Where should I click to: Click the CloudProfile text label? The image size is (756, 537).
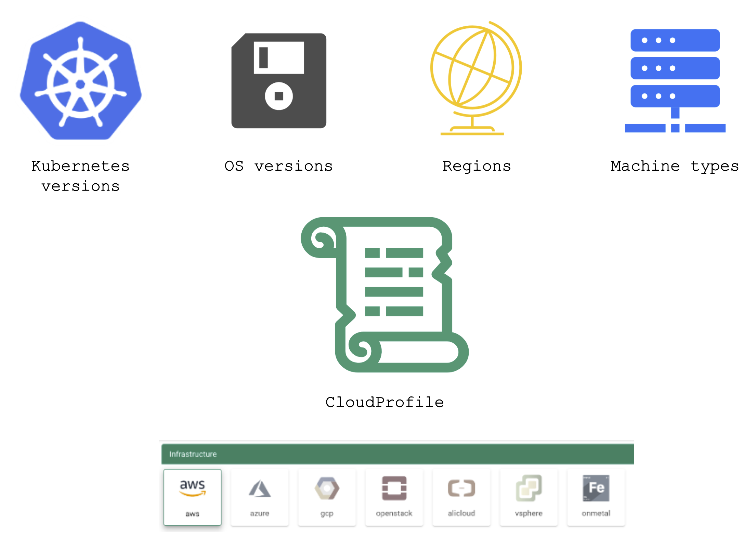click(384, 402)
